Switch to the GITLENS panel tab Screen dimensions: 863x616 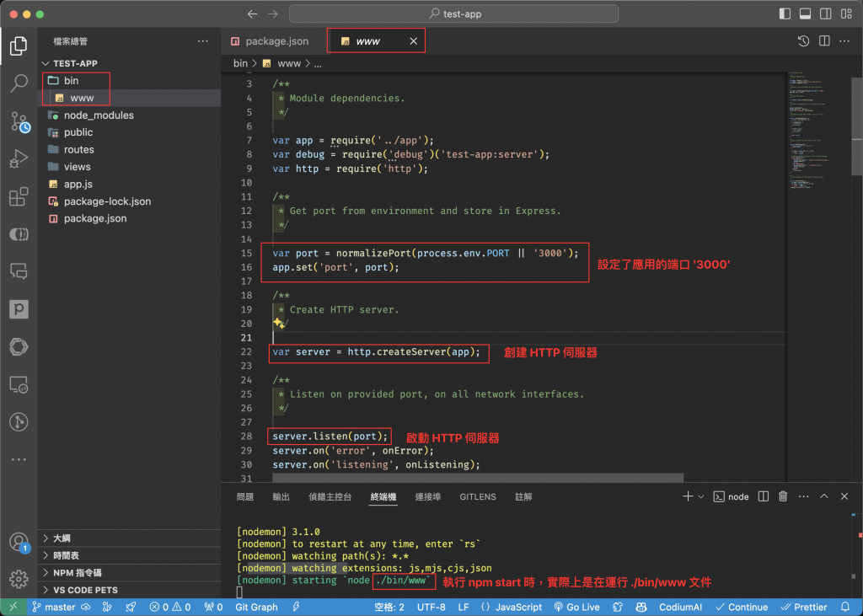coord(478,496)
